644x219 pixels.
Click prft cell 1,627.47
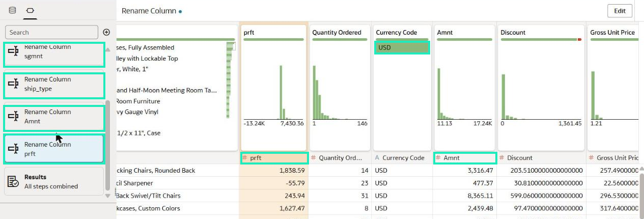[273, 208]
